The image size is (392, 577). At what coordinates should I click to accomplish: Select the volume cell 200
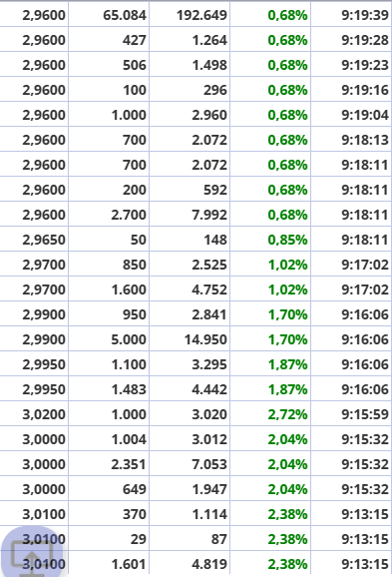[x=109, y=190]
